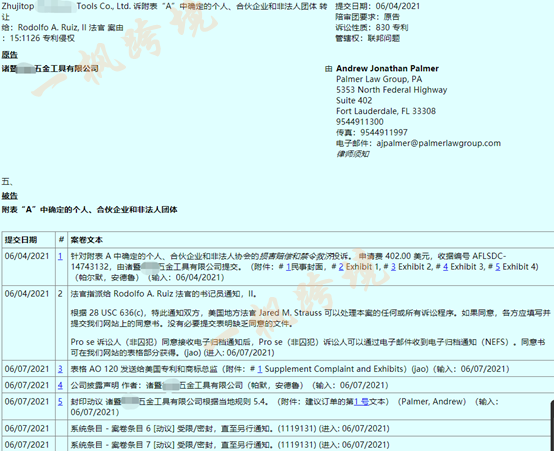The image size is (554, 451).
Task: Select the text Palmer Law Group, PA
Action: [x=379, y=79]
